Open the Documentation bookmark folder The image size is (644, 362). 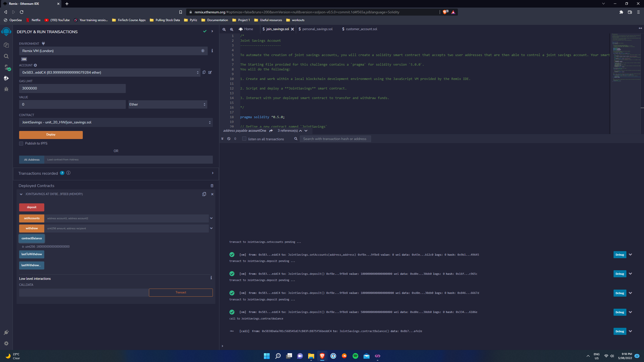(x=215, y=20)
